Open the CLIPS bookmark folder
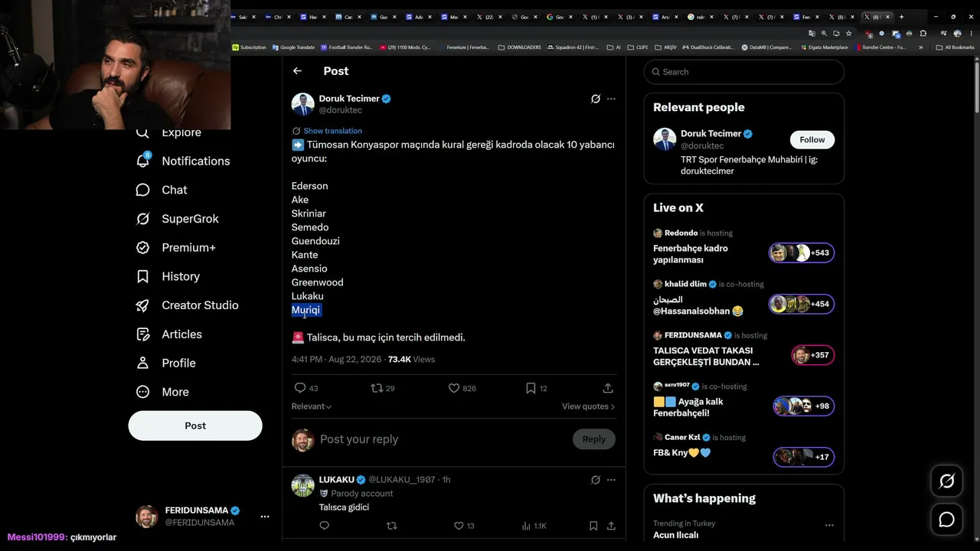Screen dimensions: 980x551 tap(638, 47)
